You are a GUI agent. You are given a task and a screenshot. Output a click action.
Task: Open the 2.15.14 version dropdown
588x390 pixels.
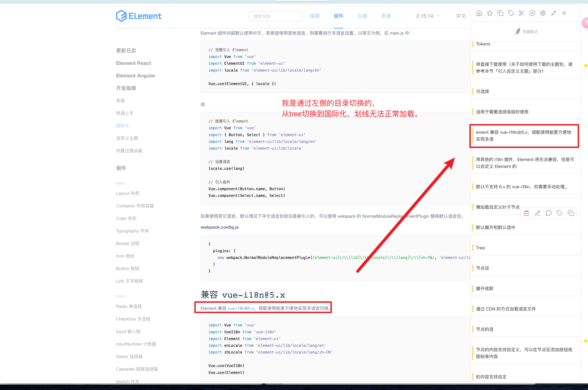coord(428,16)
